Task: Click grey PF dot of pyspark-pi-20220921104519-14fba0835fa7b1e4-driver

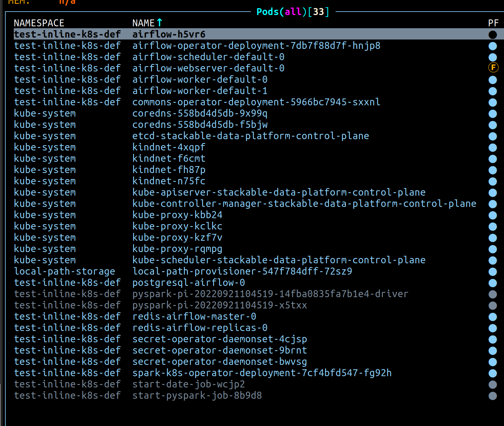Action: coord(493,294)
